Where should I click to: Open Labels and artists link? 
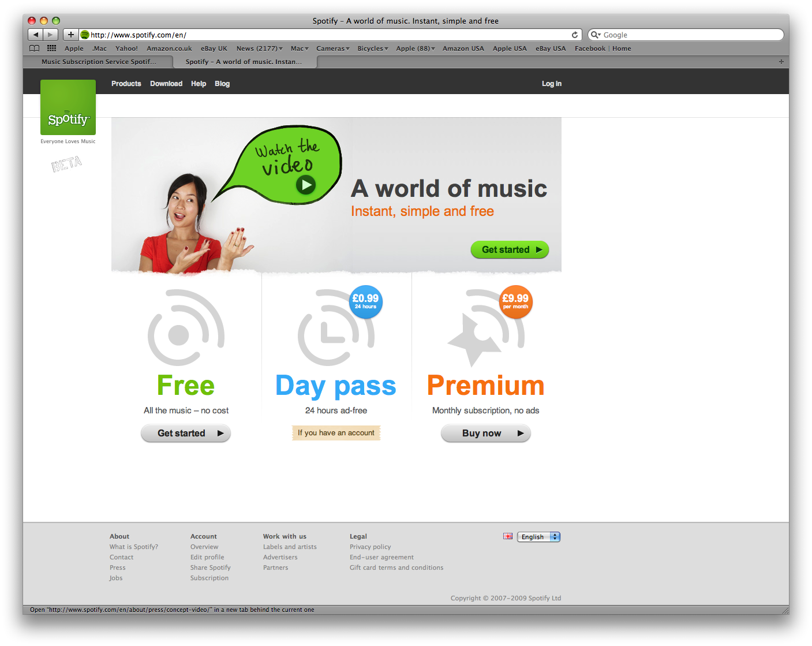coord(290,547)
